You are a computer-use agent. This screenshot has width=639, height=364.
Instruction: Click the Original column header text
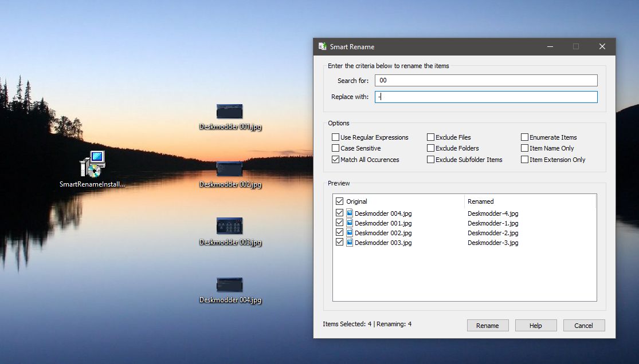point(356,201)
